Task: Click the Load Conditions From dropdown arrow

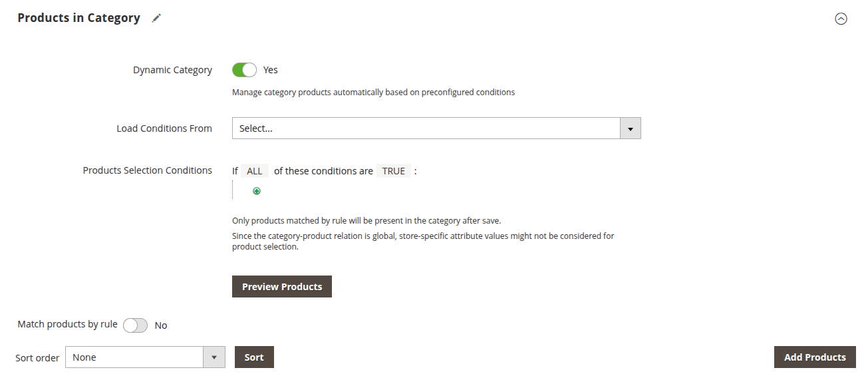Action: [x=630, y=128]
